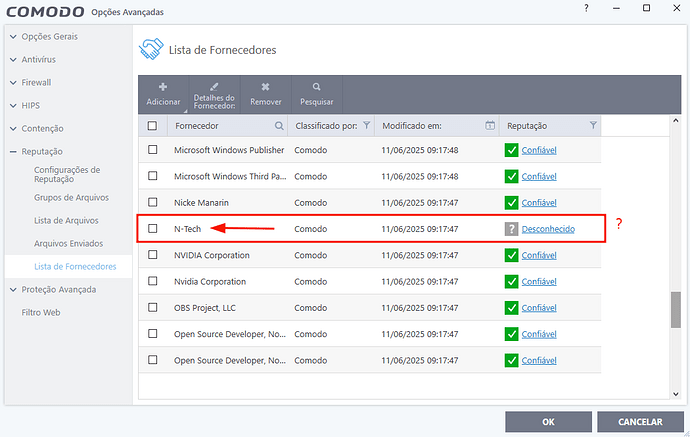The width and height of the screenshot is (690, 437).
Task: Click the Adicionar toolbar button
Action: [x=163, y=94]
